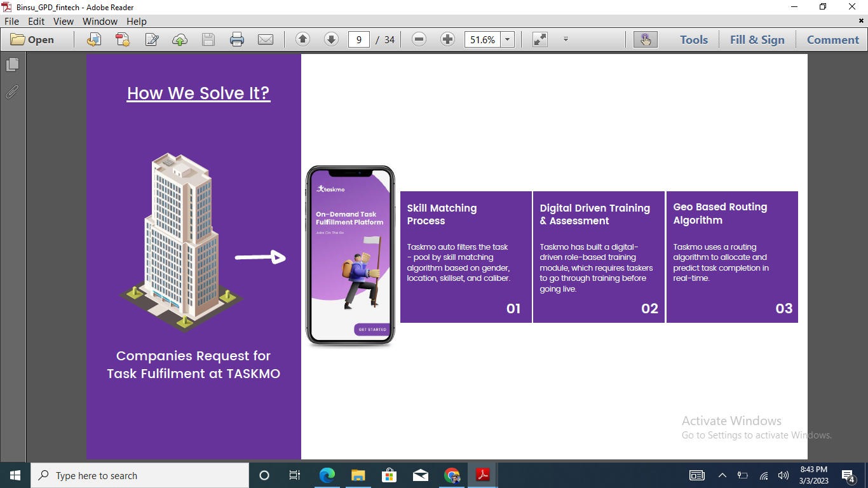Send file by email envelope icon
Image resolution: width=868 pixels, height=488 pixels.
[266, 39]
